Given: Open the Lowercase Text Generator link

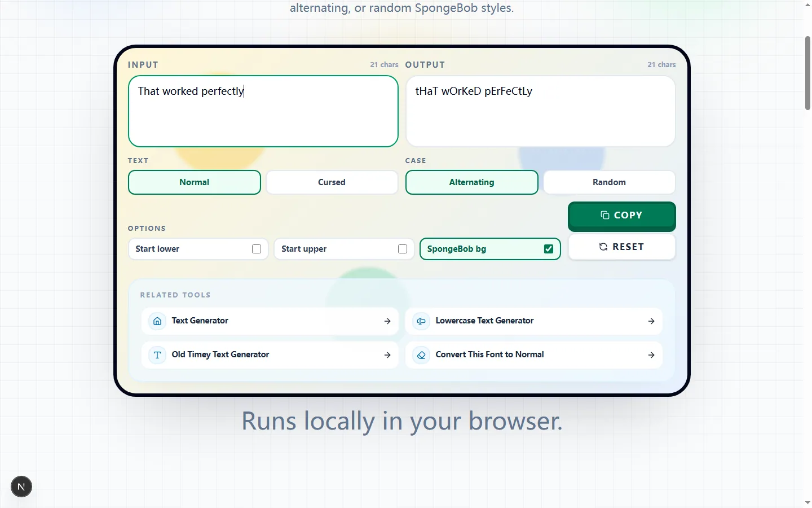Looking at the screenshot, I should tap(534, 321).
